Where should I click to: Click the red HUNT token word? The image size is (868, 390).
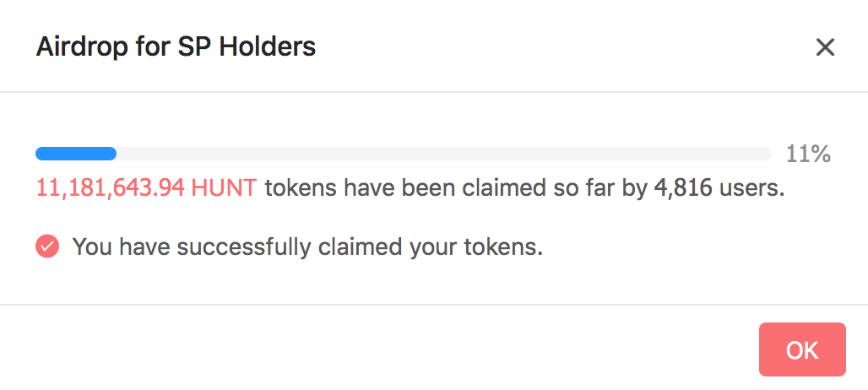(225, 188)
